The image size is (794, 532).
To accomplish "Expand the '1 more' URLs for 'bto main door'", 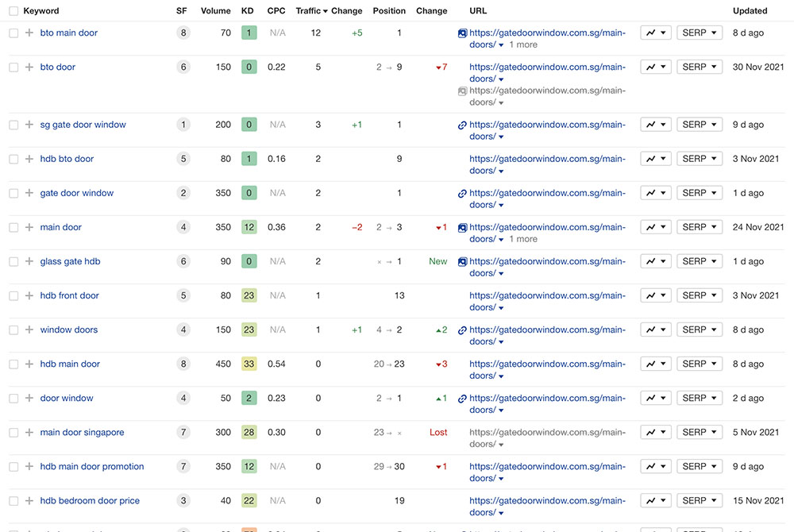I will click(x=523, y=45).
